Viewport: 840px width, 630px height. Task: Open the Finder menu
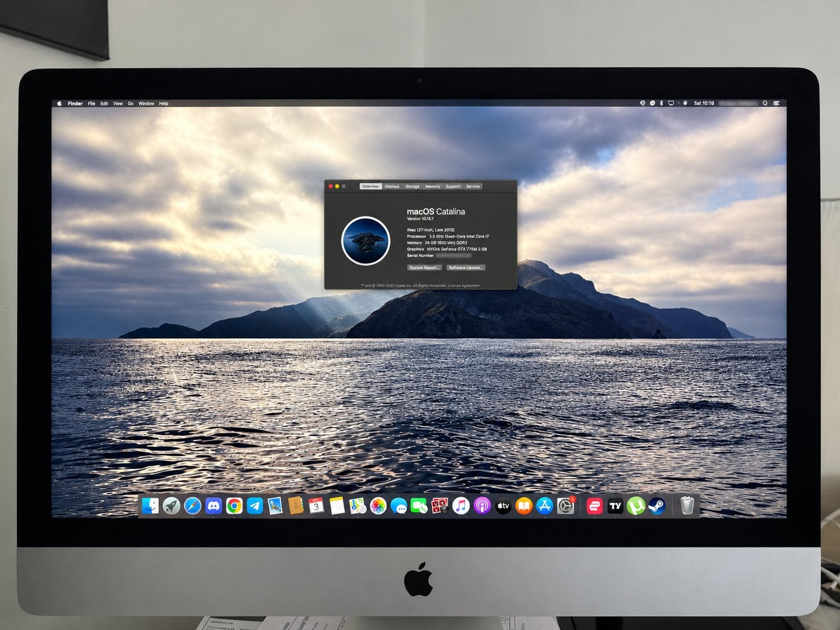pos(75,103)
